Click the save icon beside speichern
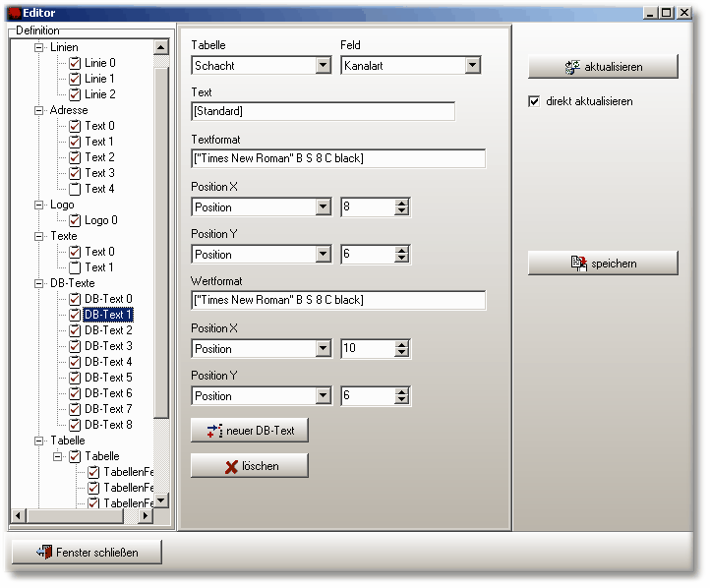 (x=578, y=263)
